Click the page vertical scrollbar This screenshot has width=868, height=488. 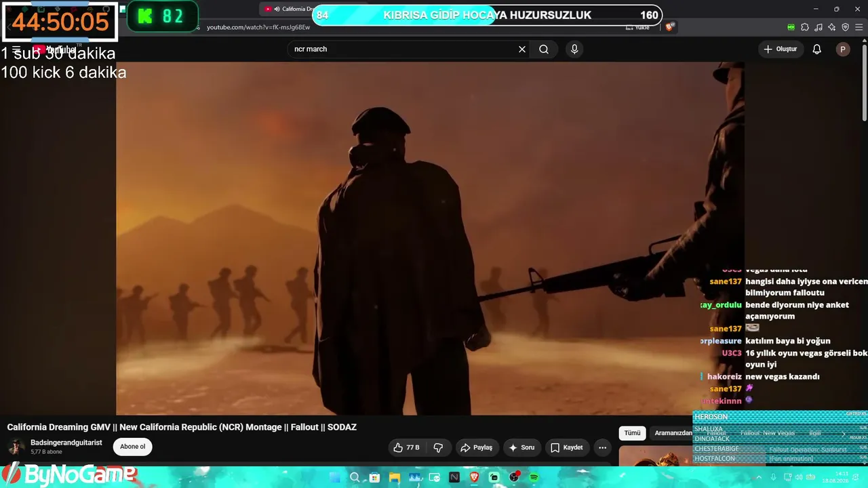(864, 81)
